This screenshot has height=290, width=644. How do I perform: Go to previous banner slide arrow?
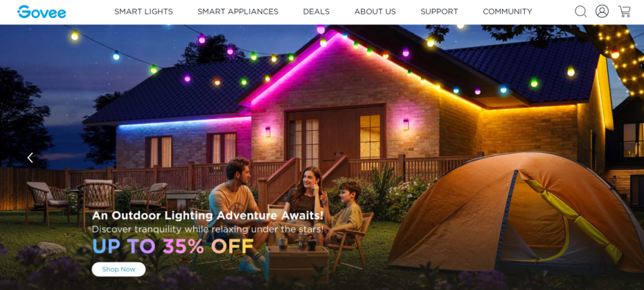point(30,158)
